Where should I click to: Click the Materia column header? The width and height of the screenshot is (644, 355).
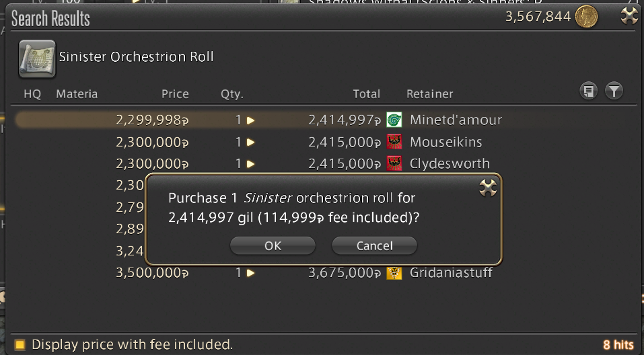point(77,94)
